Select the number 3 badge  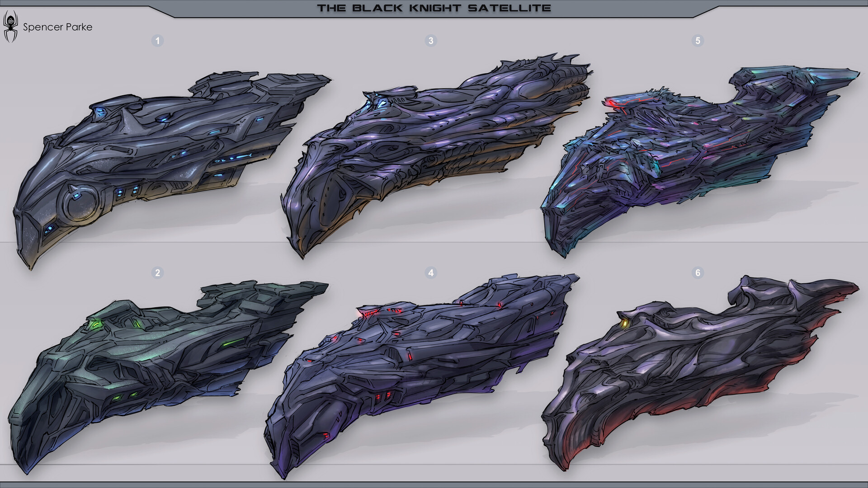point(431,41)
